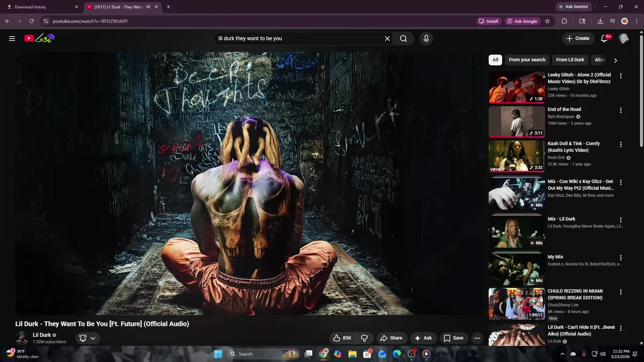This screenshot has width=644, height=362.
Task: Open more options for End of the Road
Action: coord(620,110)
